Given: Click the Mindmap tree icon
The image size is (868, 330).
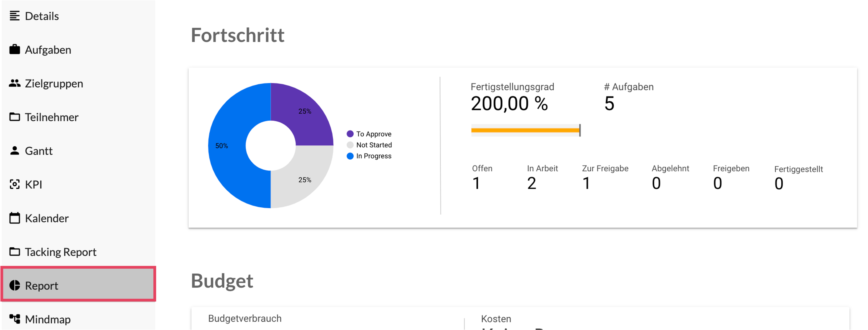Looking at the screenshot, I should (15, 319).
